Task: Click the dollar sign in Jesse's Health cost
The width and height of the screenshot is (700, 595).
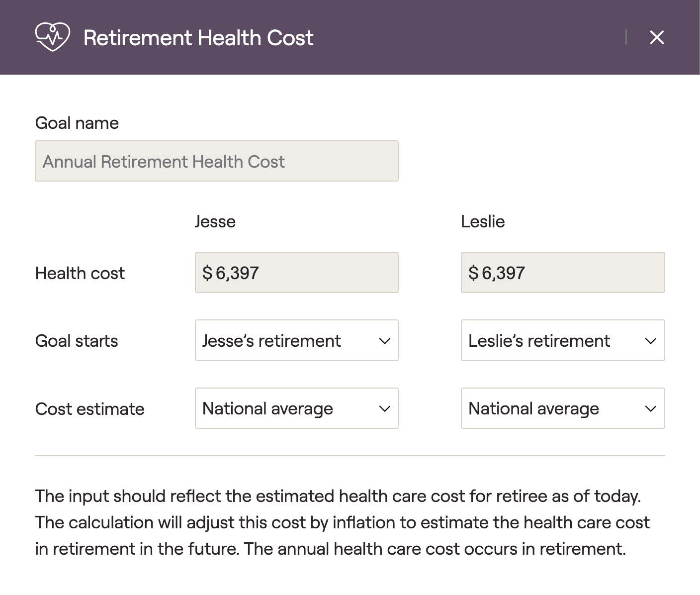Action: (207, 273)
